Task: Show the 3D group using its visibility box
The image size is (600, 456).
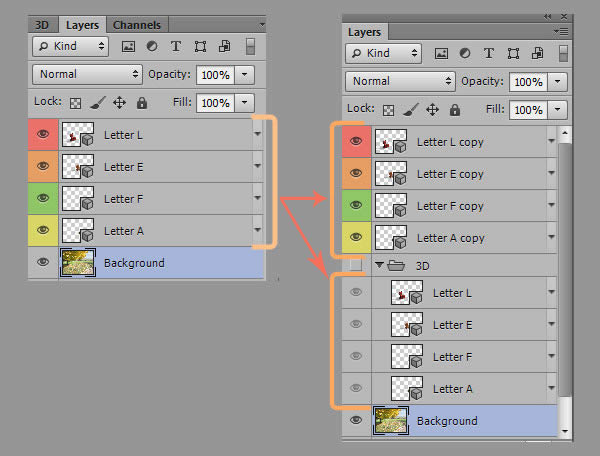Action: [355, 264]
